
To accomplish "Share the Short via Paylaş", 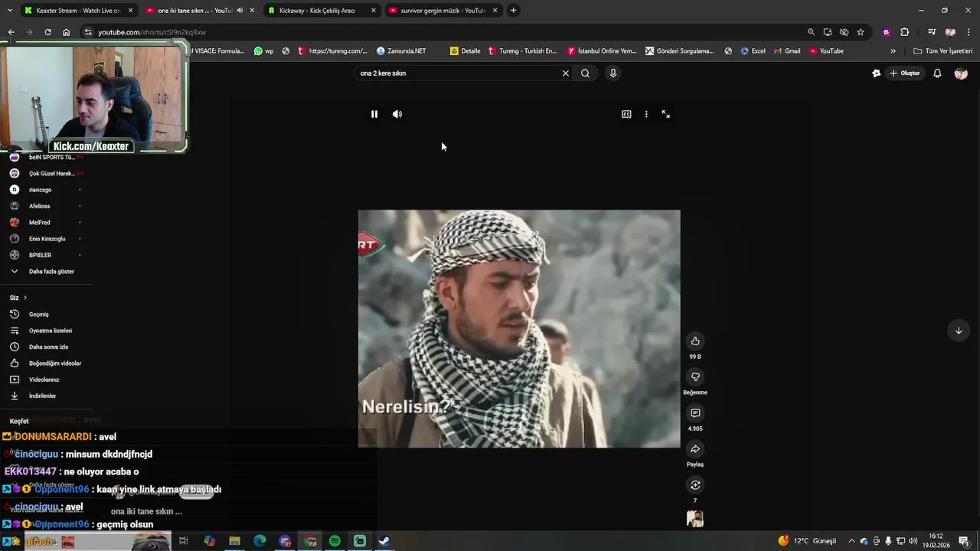I will pyautogui.click(x=695, y=449).
